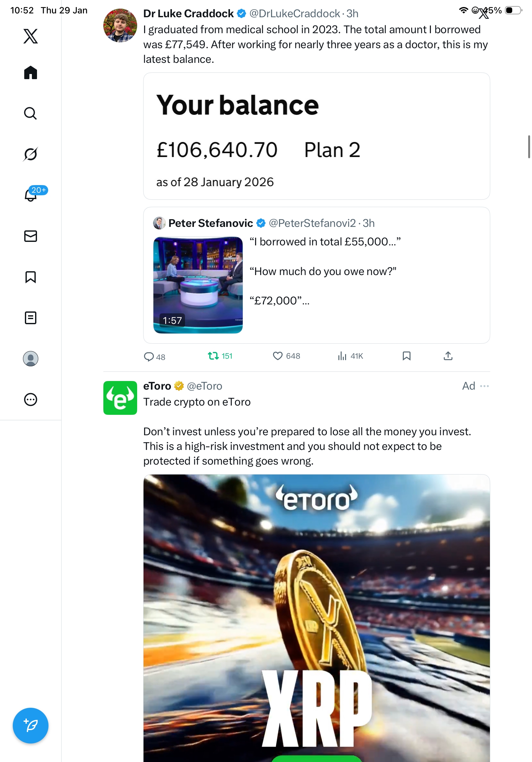Image resolution: width=532 pixels, height=762 pixels.
Task: Open @DrLukeCraddock profile handle
Action: [294, 13]
